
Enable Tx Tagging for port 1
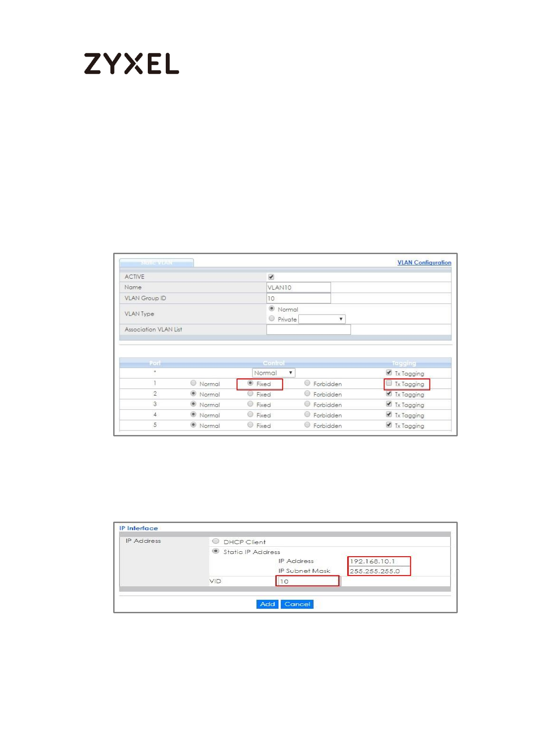coord(389,383)
